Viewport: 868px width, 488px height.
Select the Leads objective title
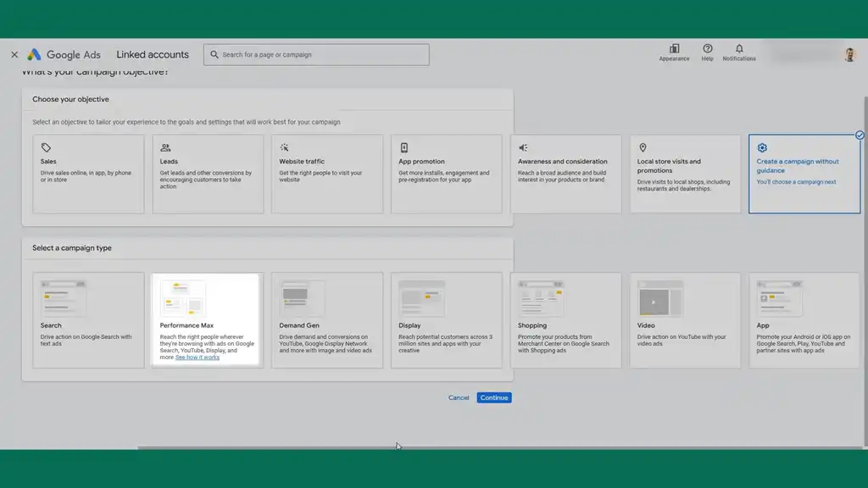[x=169, y=162]
